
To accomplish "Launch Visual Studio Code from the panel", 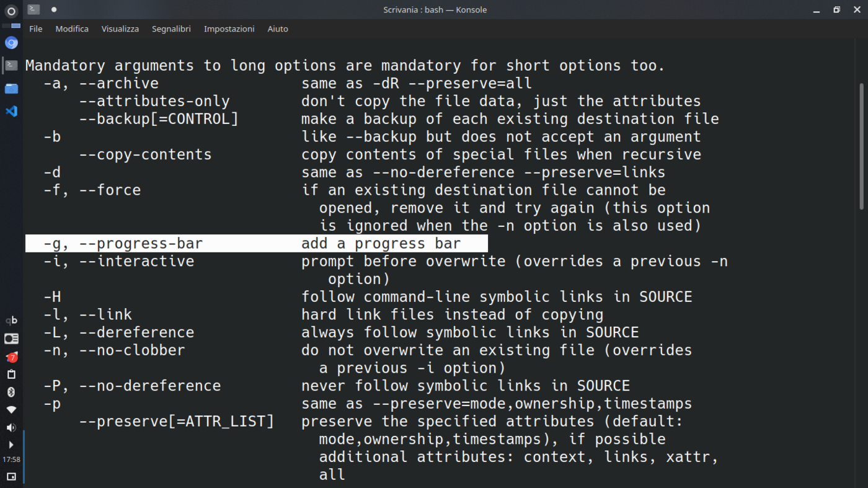I will pyautogui.click(x=11, y=112).
